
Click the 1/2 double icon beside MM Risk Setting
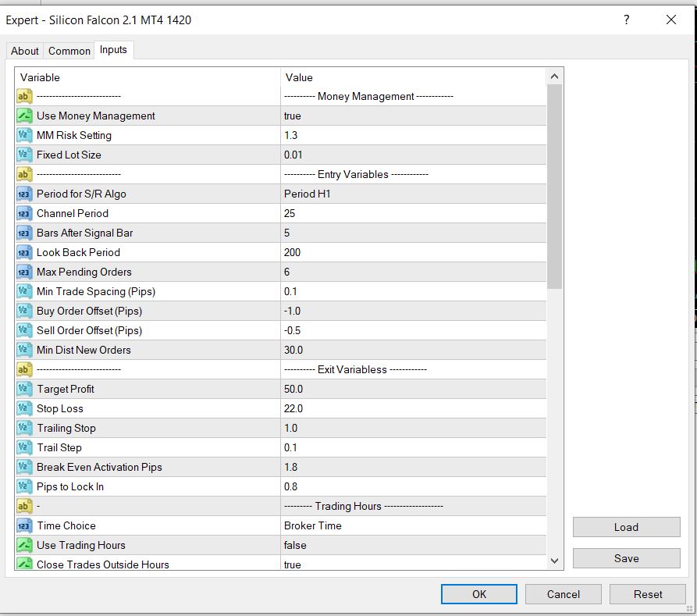[x=23, y=135]
